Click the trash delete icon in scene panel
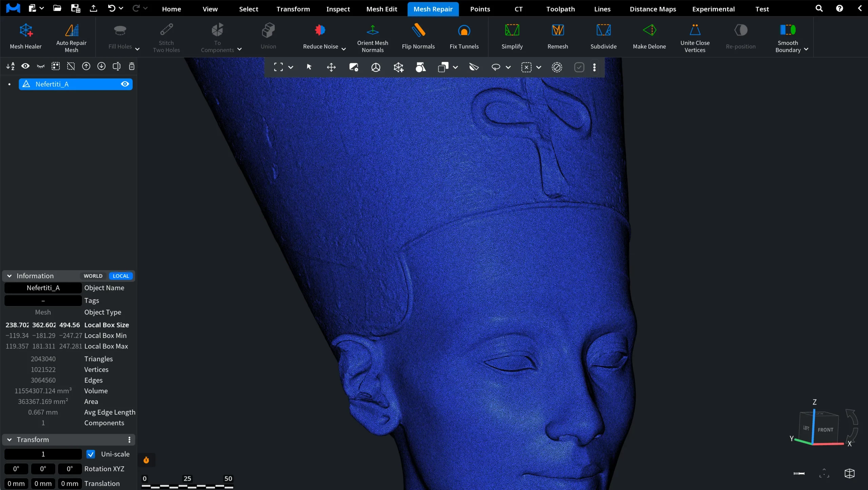This screenshot has height=490, width=868. [x=132, y=66]
